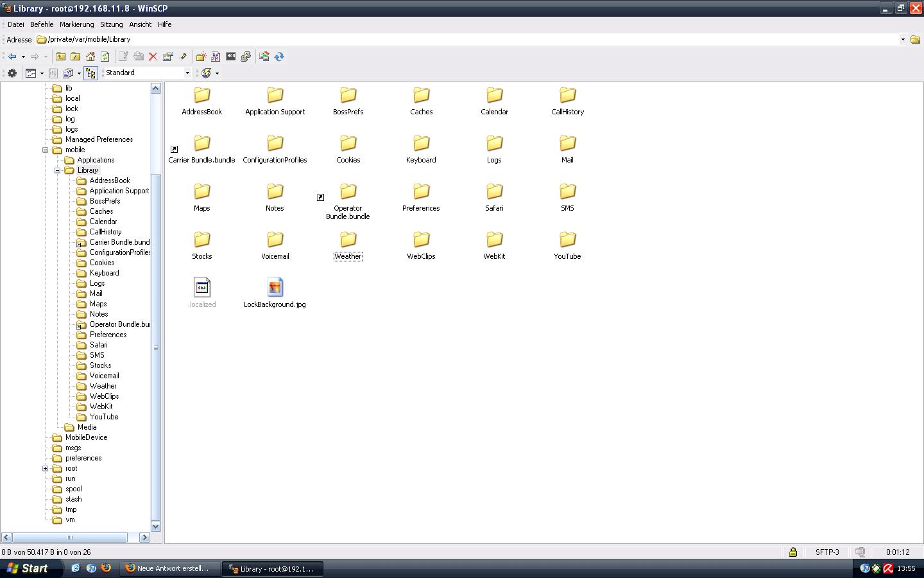The image size is (924, 578).
Task: Open preferences gear icon
Action: pos(12,73)
